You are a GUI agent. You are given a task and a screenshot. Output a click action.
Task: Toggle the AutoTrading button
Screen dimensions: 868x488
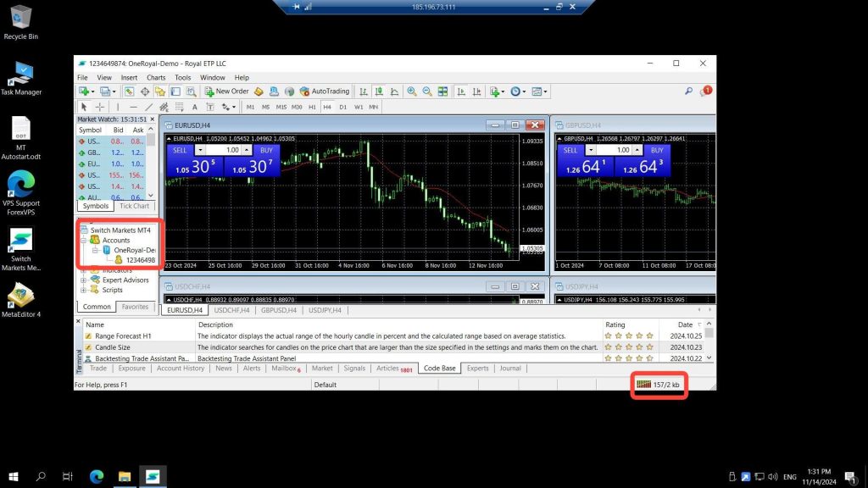click(325, 91)
